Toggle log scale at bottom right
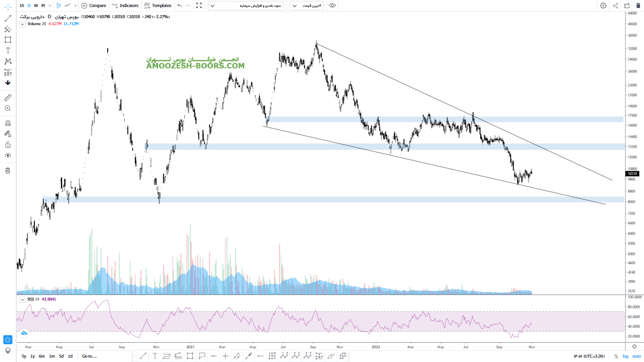This screenshot has width=644, height=362. click(626, 356)
